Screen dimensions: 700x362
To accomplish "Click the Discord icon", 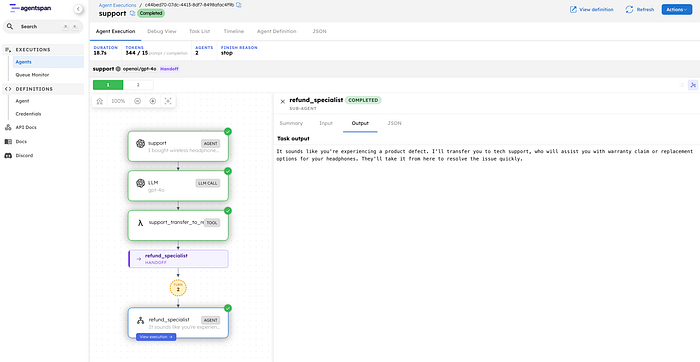I will [x=8, y=156].
